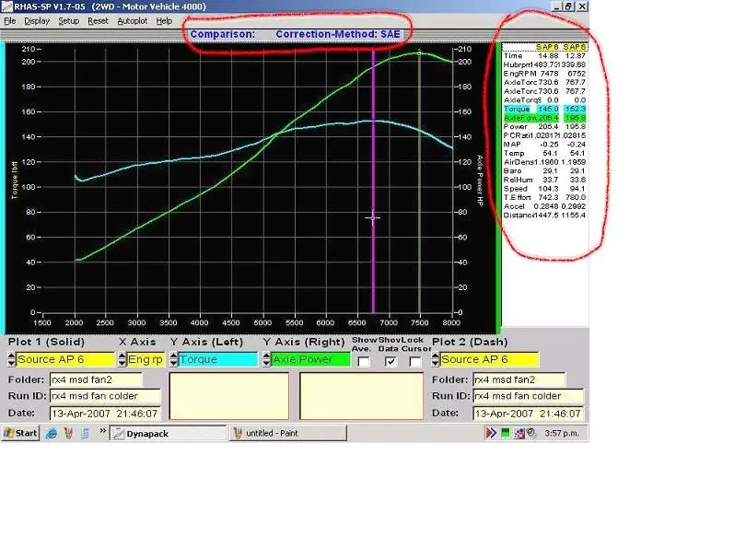
Task: Select the cyan-highlighted "Torque" data row
Action: 544,109
